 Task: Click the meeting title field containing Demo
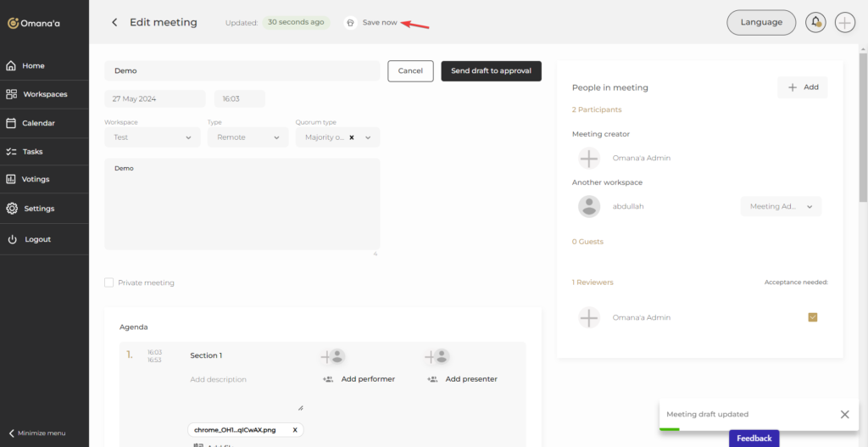pos(242,71)
